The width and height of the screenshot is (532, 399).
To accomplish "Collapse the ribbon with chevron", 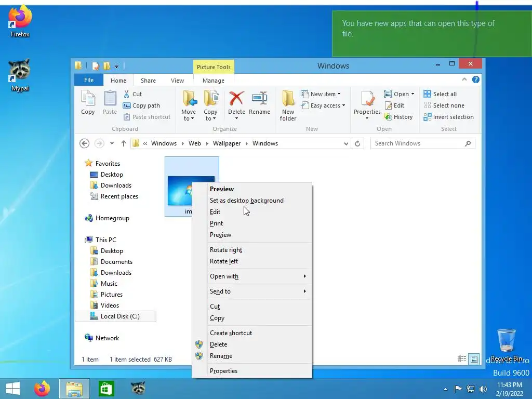I will (464, 79).
